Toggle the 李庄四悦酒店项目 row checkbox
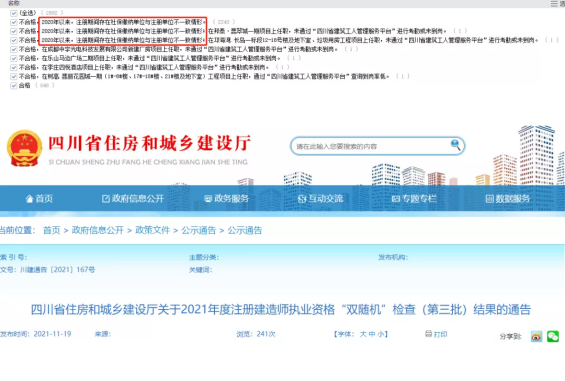Viewport: 565px width, 381px height. 14,67
